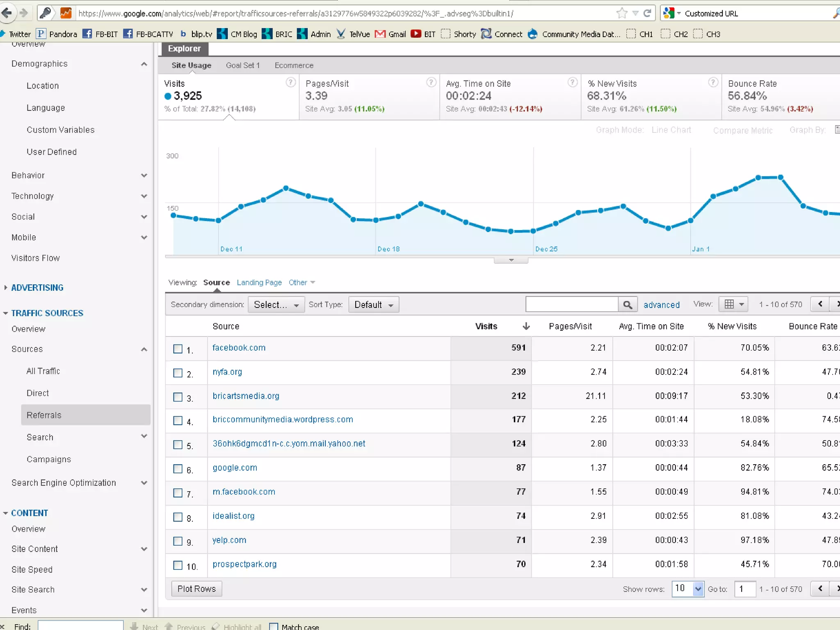Open the Direct traffic sidebar link
The width and height of the screenshot is (840, 630).
tap(38, 393)
